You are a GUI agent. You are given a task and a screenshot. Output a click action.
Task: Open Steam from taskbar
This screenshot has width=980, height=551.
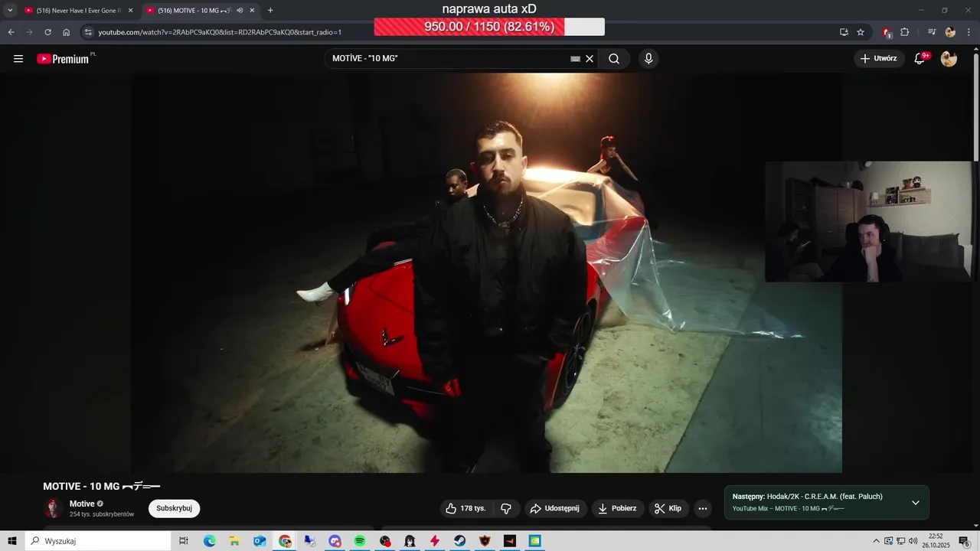point(460,541)
